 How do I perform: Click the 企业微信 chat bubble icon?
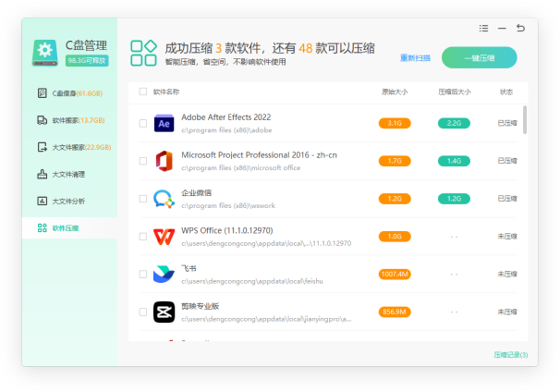164,199
